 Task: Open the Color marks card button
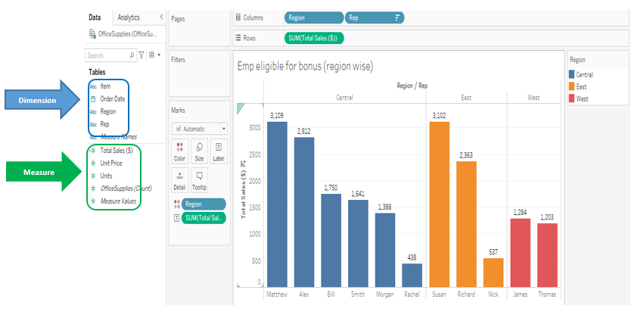pyautogui.click(x=179, y=151)
